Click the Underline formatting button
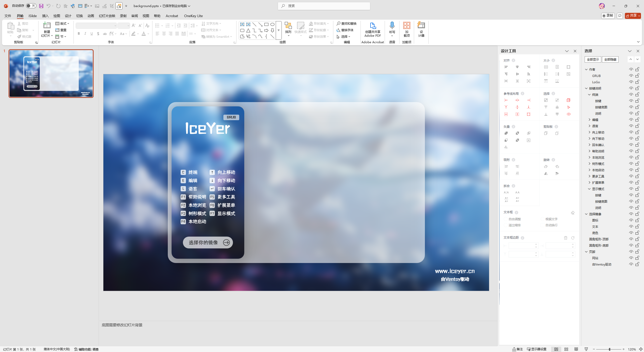Screen dimensions: 644x352 [x=92, y=33]
